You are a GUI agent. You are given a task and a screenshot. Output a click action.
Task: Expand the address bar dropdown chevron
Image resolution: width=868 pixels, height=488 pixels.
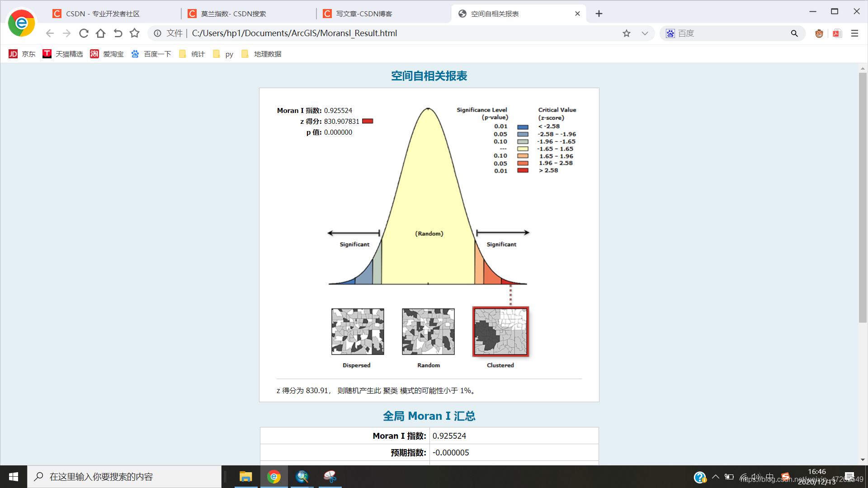645,33
